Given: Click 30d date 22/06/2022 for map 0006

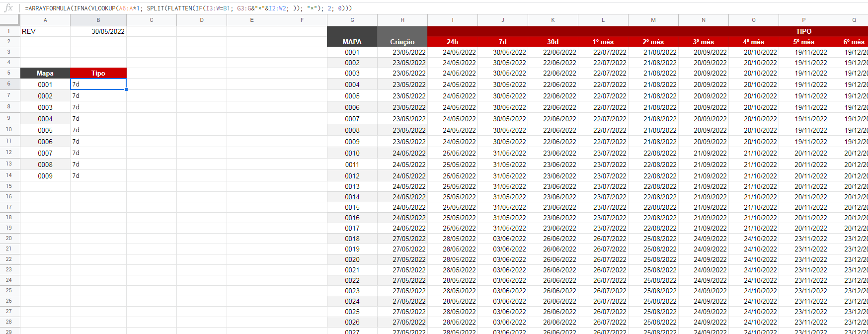Looking at the screenshot, I should (x=553, y=107).
